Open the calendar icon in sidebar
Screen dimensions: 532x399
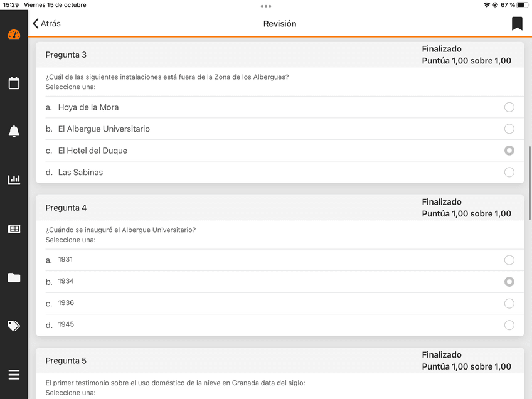14,83
